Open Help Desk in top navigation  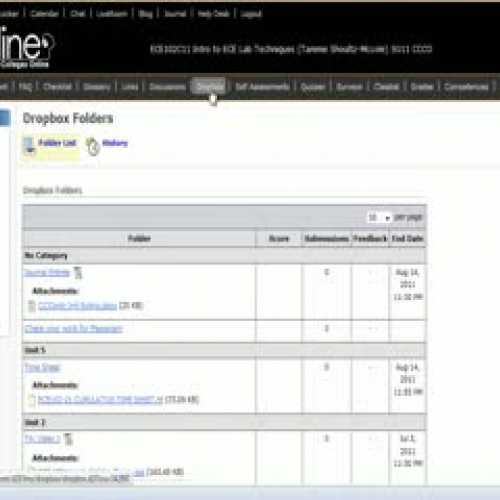[x=213, y=14]
